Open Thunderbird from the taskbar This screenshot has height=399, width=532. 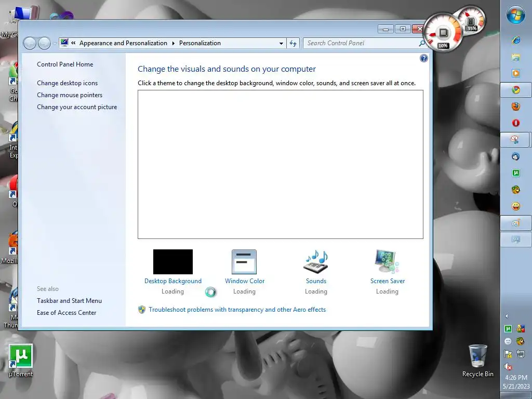(x=516, y=156)
